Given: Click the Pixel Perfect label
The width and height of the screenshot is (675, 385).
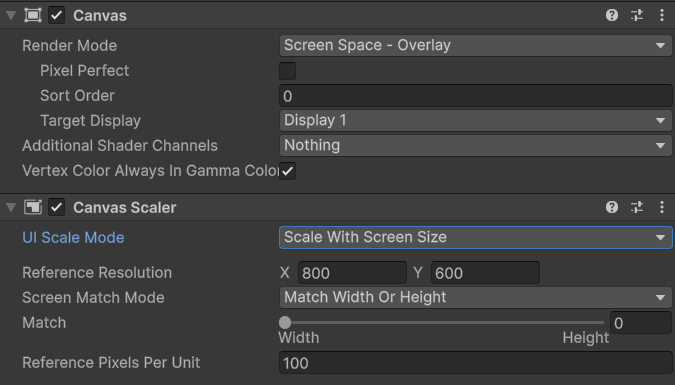Looking at the screenshot, I should [x=84, y=71].
